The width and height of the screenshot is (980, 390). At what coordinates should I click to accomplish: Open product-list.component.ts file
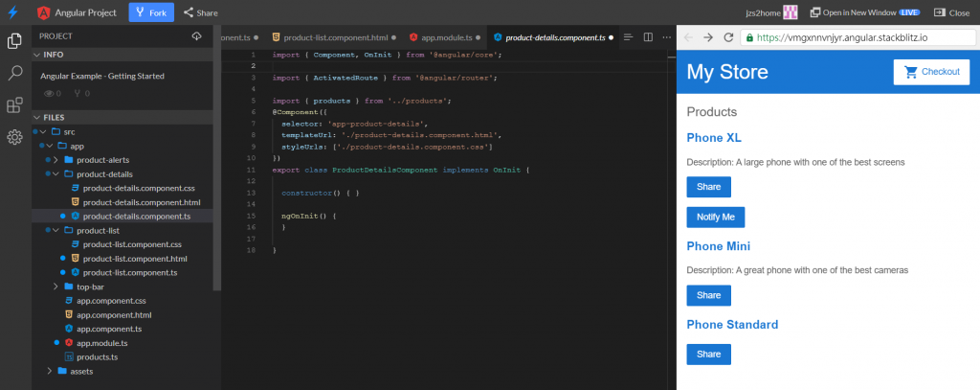click(130, 273)
